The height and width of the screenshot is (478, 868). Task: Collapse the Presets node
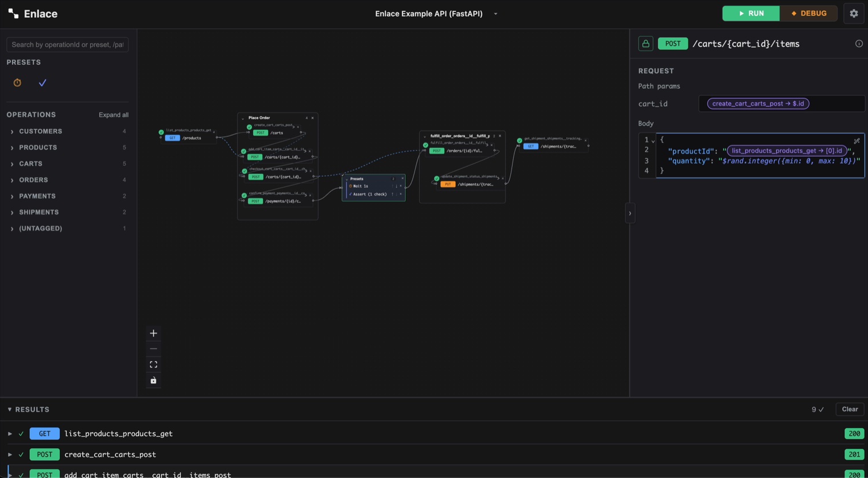click(x=347, y=180)
